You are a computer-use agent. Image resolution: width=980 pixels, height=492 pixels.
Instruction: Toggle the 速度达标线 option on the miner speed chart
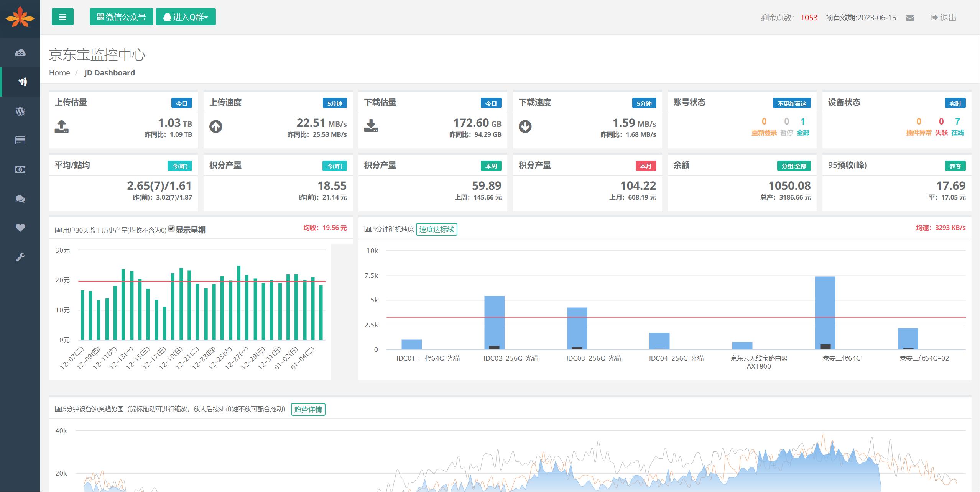click(436, 230)
